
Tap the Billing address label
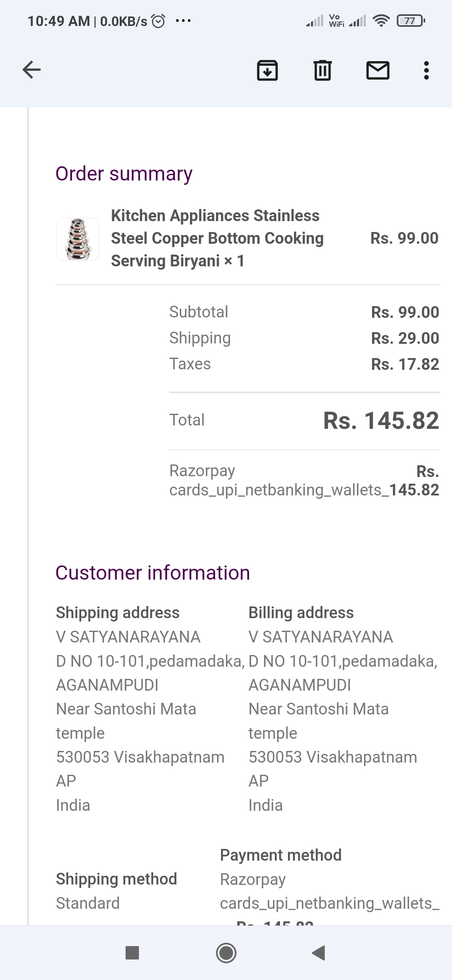pos(301,613)
